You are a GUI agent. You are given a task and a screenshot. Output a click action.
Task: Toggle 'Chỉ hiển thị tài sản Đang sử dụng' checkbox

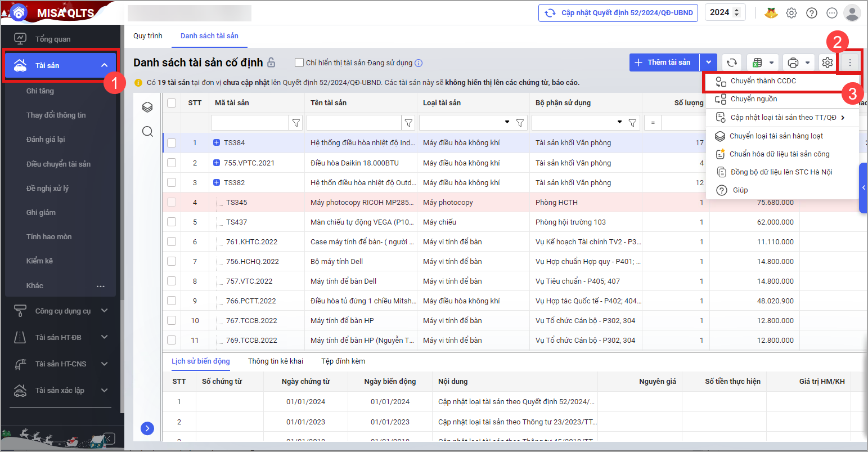[299, 63]
